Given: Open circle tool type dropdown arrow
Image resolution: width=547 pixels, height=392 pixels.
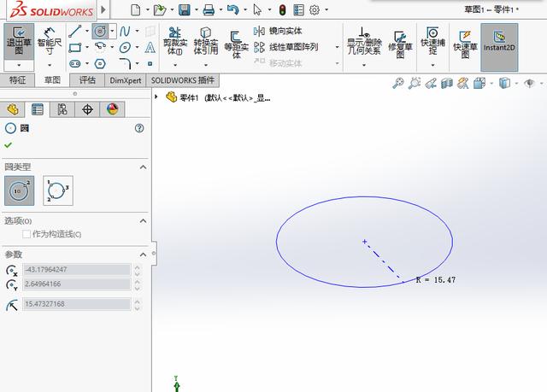Looking at the screenshot, I should click(x=112, y=31).
